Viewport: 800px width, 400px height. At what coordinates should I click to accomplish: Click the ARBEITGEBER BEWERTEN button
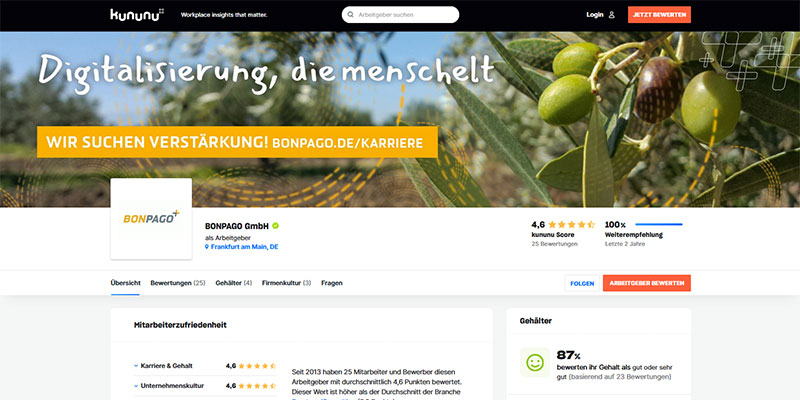tap(646, 283)
